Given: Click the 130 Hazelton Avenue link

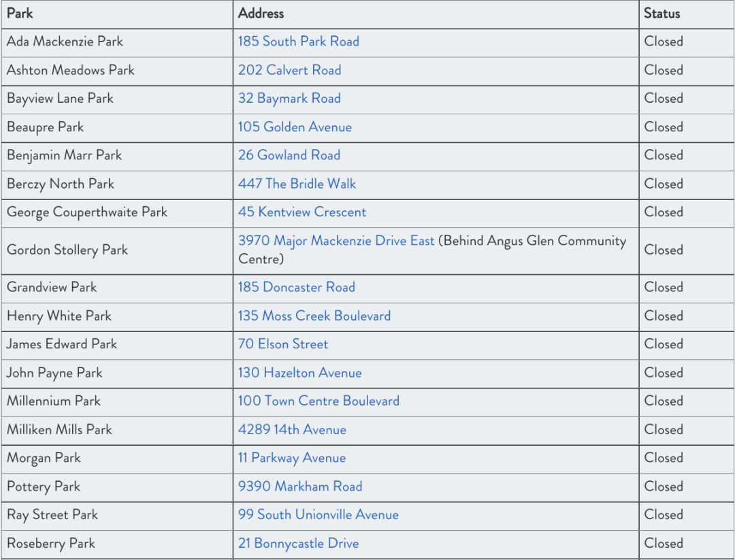Looking at the screenshot, I should point(299,373).
